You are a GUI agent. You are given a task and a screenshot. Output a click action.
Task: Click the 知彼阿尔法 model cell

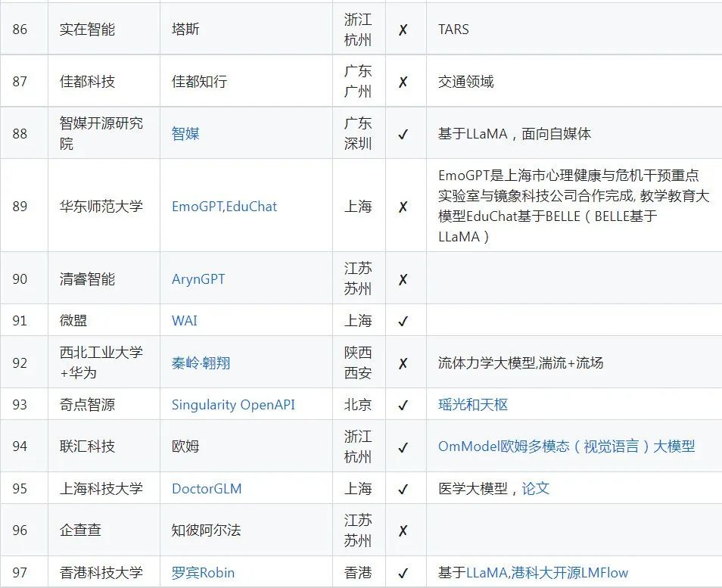(246, 530)
